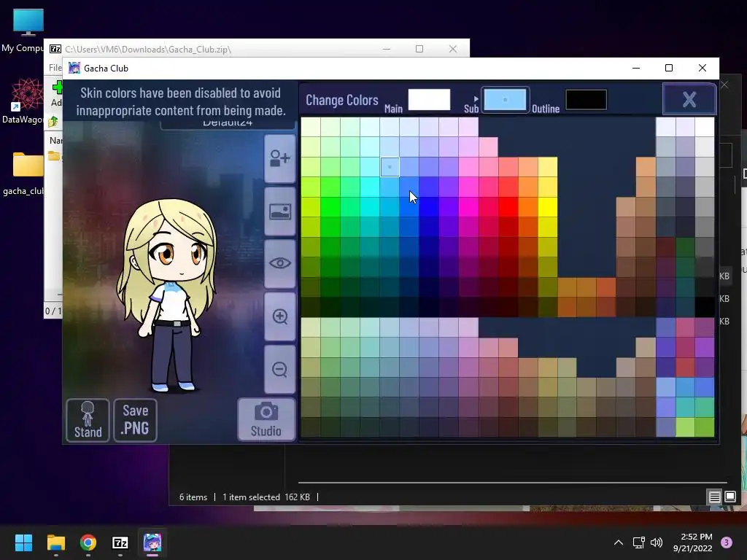The image size is (747, 560).
Task: Select the white Main color box
Action: point(429,99)
